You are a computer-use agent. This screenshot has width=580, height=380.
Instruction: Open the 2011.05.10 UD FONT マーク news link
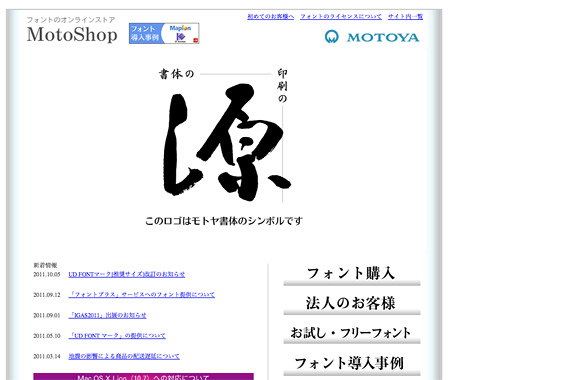pos(117,336)
